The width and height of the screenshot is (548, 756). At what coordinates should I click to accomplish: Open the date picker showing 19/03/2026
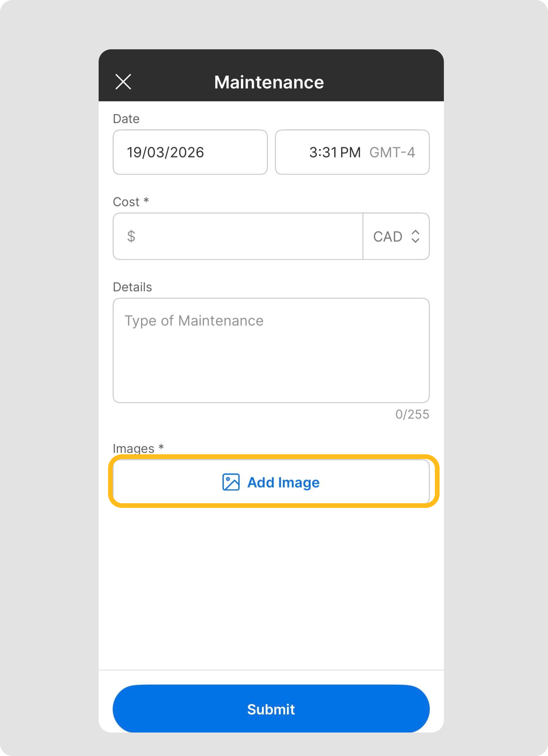pyautogui.click(x=190, y=152)
